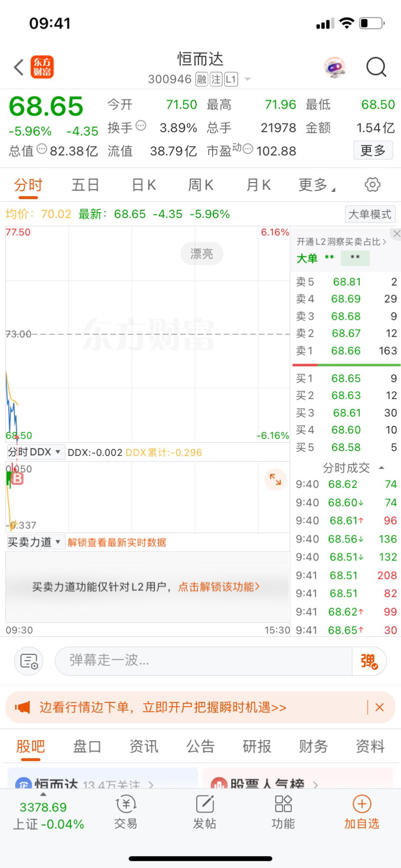Tap 恒而达 13.4万关注 card
This screenshot has width=401, height=868.
pos(103,778)
